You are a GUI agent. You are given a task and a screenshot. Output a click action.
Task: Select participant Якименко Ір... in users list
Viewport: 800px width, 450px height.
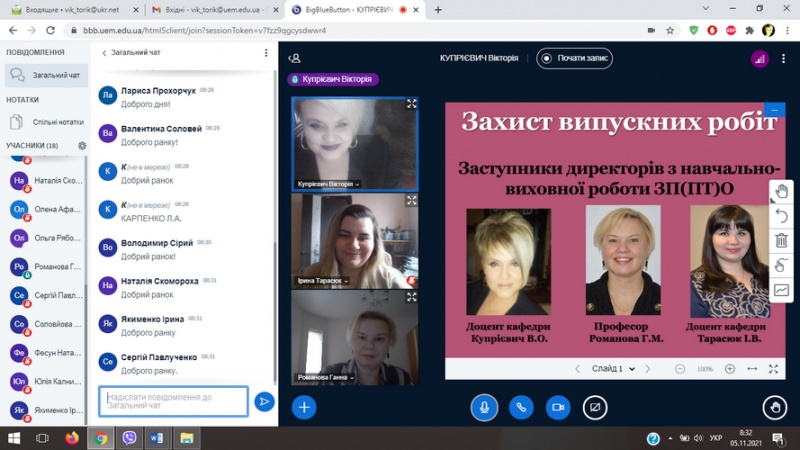coord(46,410)
